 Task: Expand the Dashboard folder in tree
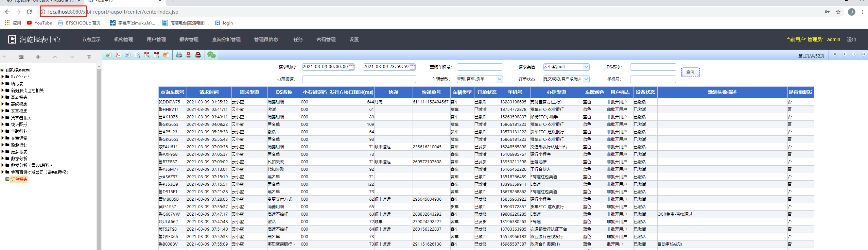pos(3,77)
